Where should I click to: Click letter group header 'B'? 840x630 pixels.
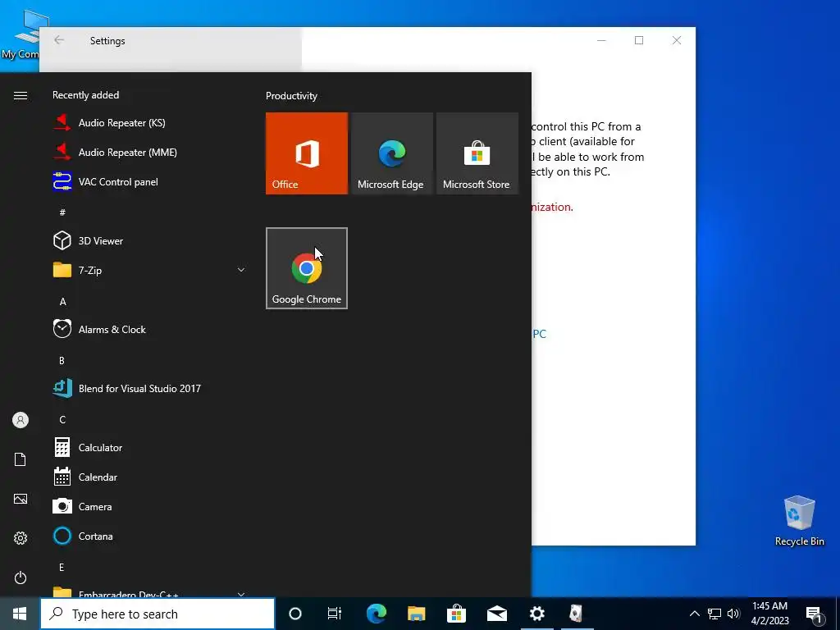[62, 361]
